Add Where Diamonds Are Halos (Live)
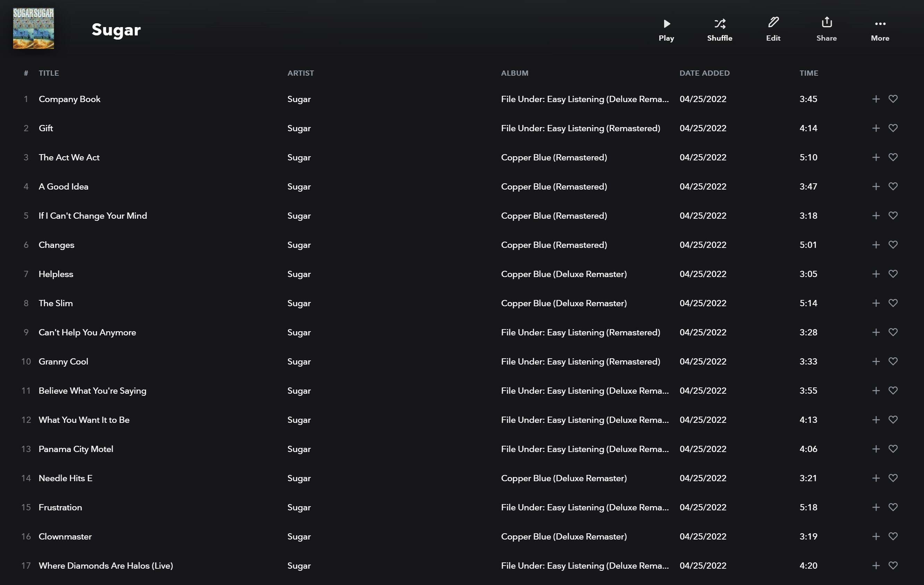Viewport: 924px width, 585px height. (x=876, y=566)
